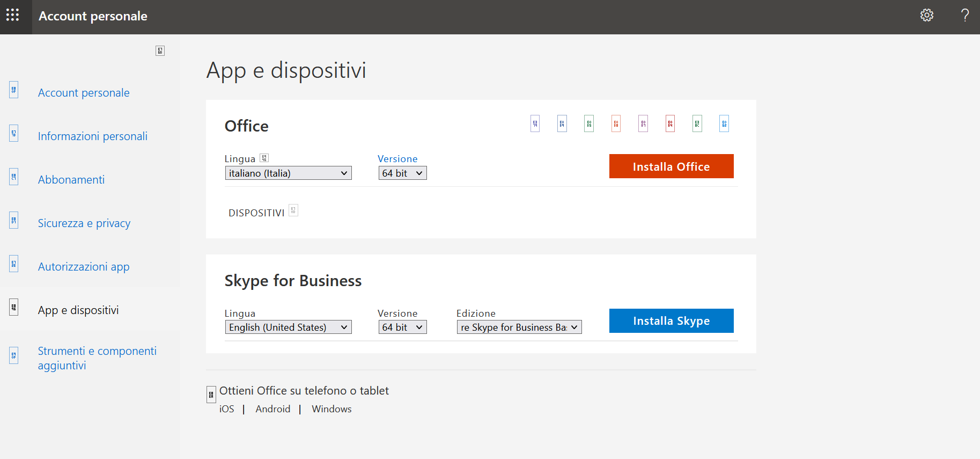Open the Skype Versione 64 bit dropdown

pos(402,327)
